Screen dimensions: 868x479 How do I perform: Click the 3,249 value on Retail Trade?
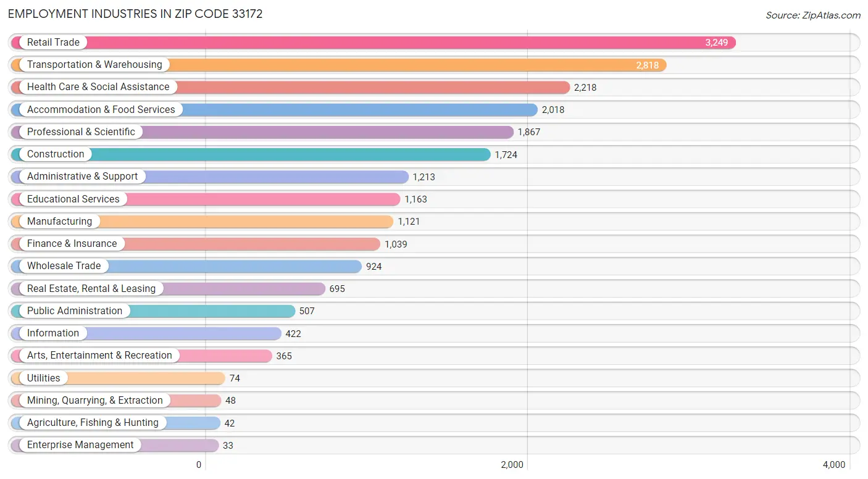click(x=717, y=43)
